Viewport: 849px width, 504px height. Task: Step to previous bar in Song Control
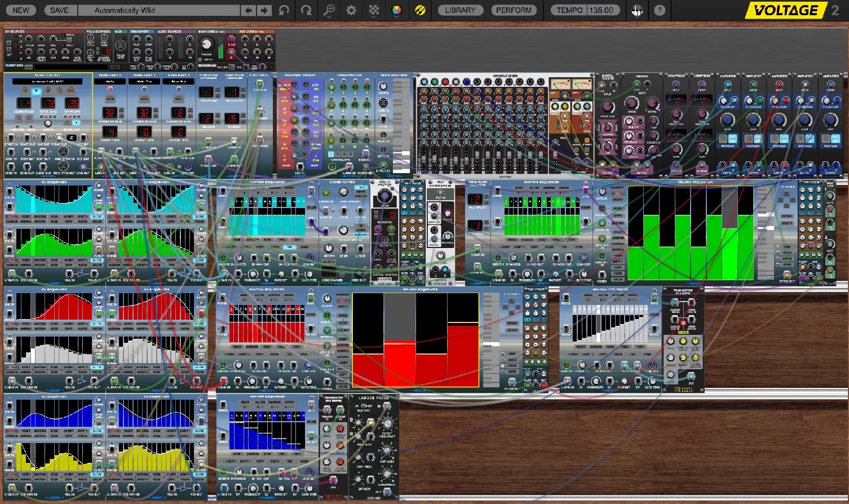(19, 118)
